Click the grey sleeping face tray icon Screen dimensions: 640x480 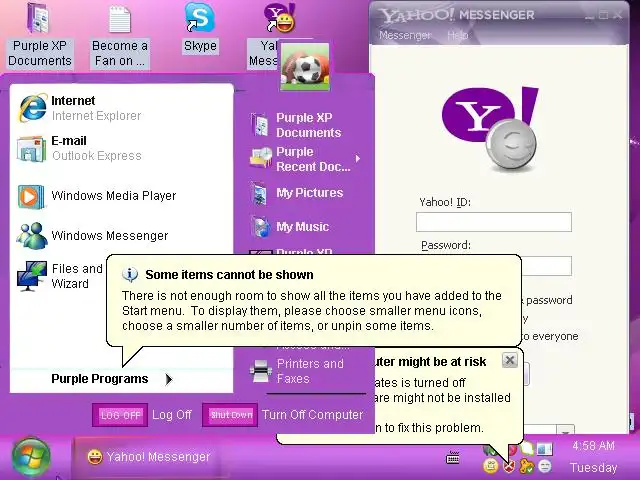click(x=545, y=466)
